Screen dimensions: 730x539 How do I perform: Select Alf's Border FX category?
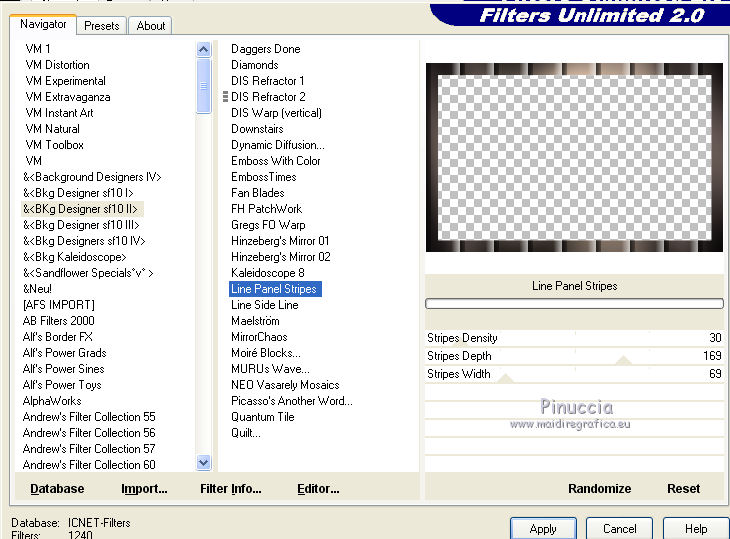click(58, 337)
